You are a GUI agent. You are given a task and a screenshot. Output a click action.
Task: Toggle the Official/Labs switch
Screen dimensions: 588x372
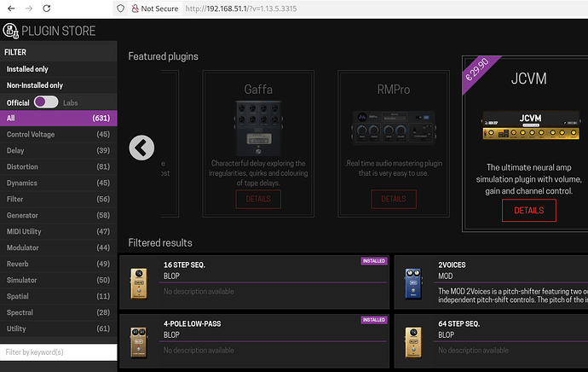pyautogui.click(x=45, y=102)
